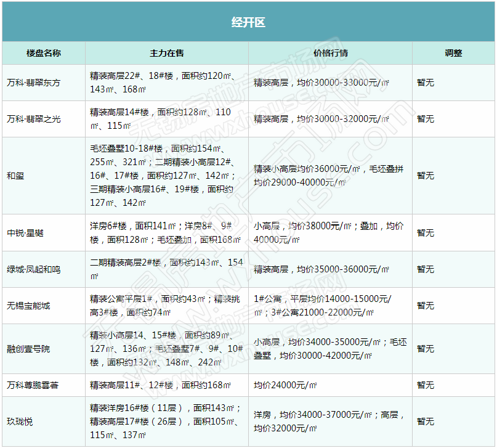Open the 万科·翡翠之光 property name
The height and width of the screenshot is (448, 497).
[34, 118]
